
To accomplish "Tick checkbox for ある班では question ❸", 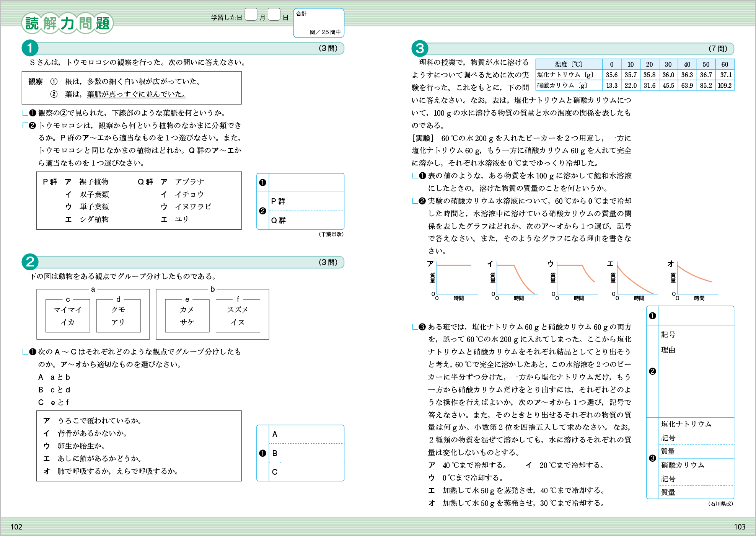I will pos(415,327).
